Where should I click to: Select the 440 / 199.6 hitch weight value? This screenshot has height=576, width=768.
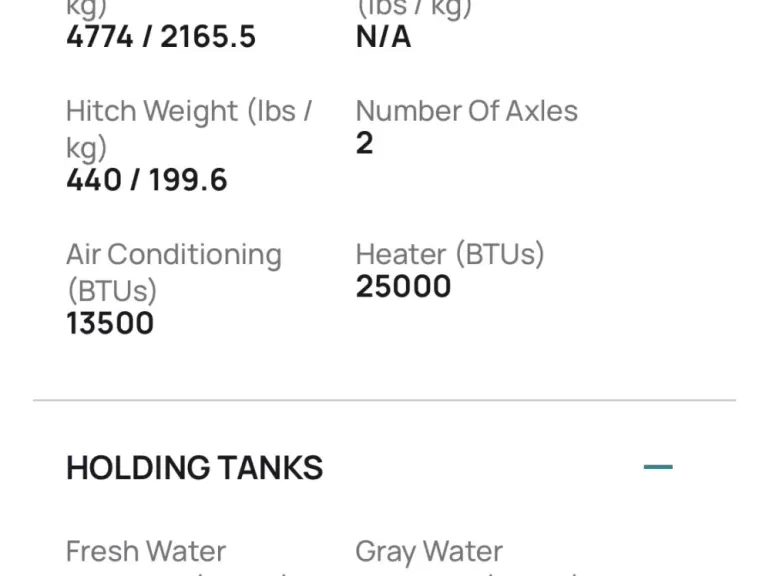pyautogui.click(x=147, y=180)
